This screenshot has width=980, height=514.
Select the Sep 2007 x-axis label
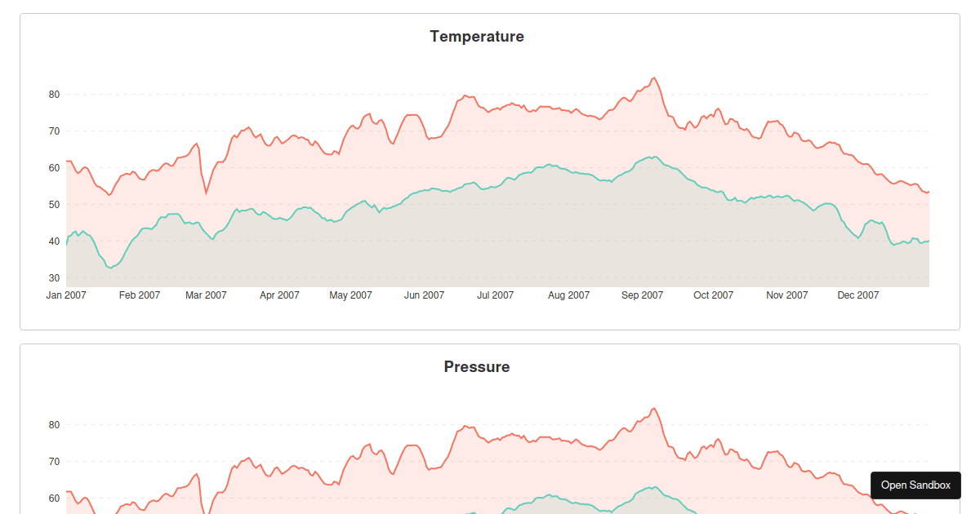click(642, 295)
